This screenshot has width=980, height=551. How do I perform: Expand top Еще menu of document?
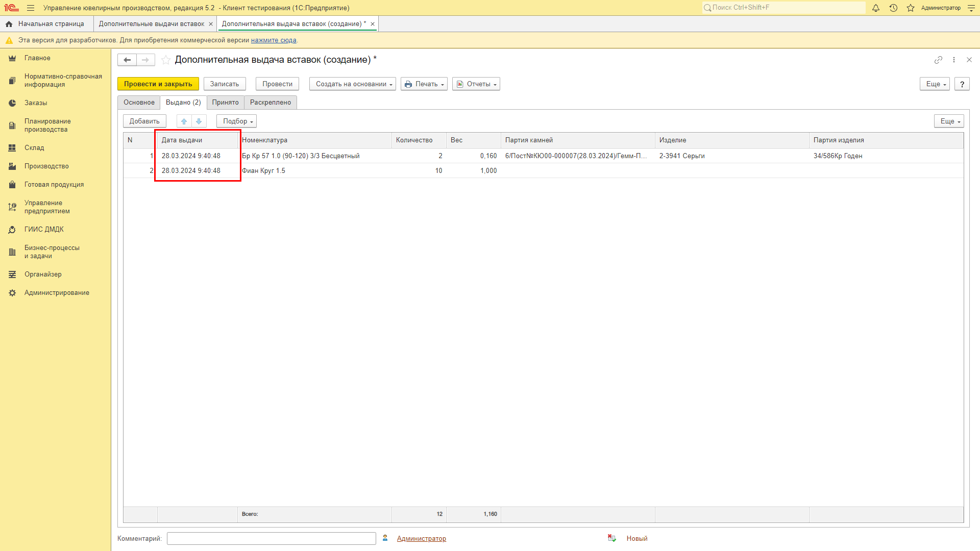pyautogui.click(x=935, y=84)
